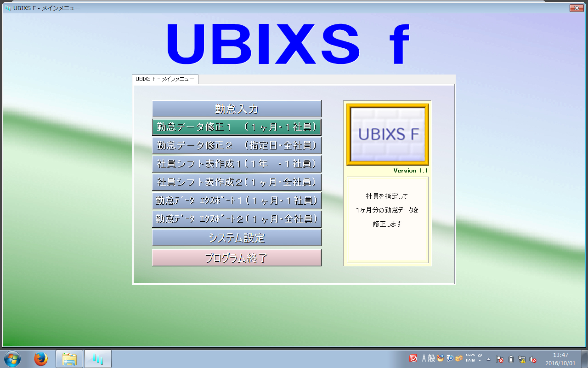Open 勤怠データ修正2 (指定日・全社員)

[x=237, y=145]
